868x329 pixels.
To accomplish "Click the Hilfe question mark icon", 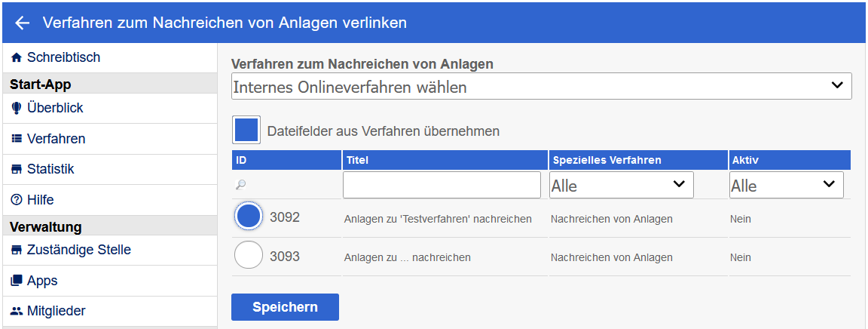I will tap(17, 200).
